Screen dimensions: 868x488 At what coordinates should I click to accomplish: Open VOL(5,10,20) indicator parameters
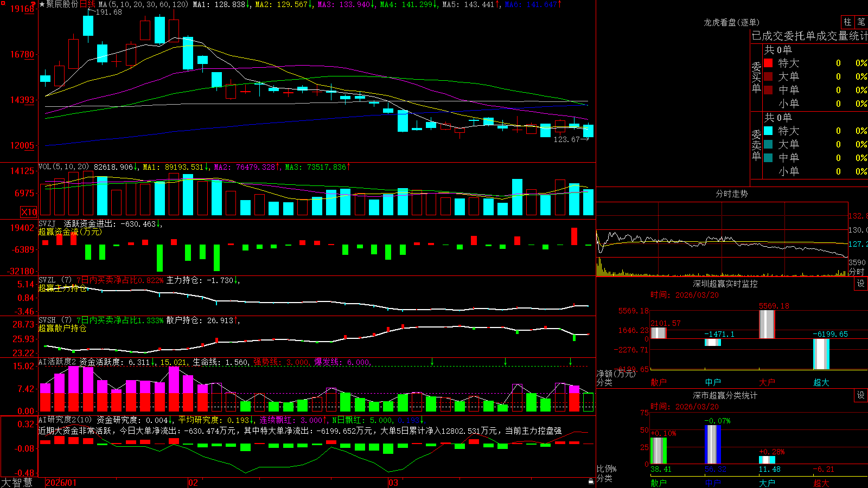pyautogui.click(x=64, y=167)
